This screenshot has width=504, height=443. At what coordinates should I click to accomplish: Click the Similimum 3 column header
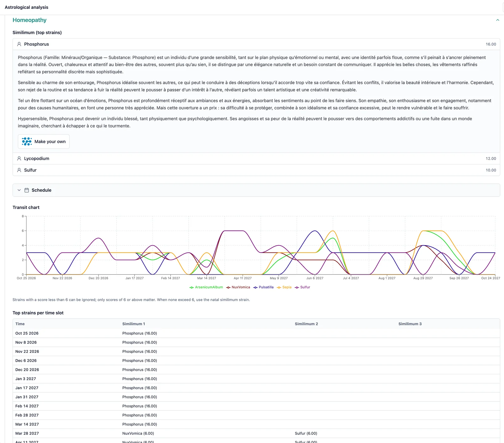[410, 324]
